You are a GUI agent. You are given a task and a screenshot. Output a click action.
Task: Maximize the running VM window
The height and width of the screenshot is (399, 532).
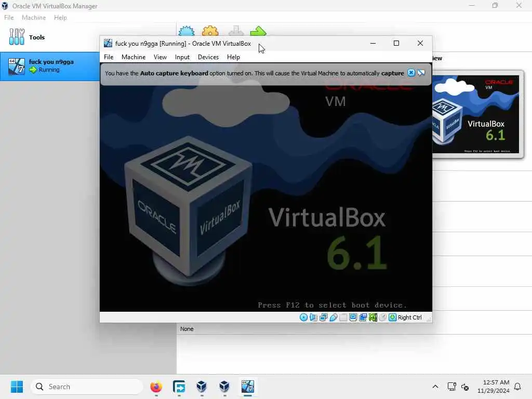coord(396,43)
